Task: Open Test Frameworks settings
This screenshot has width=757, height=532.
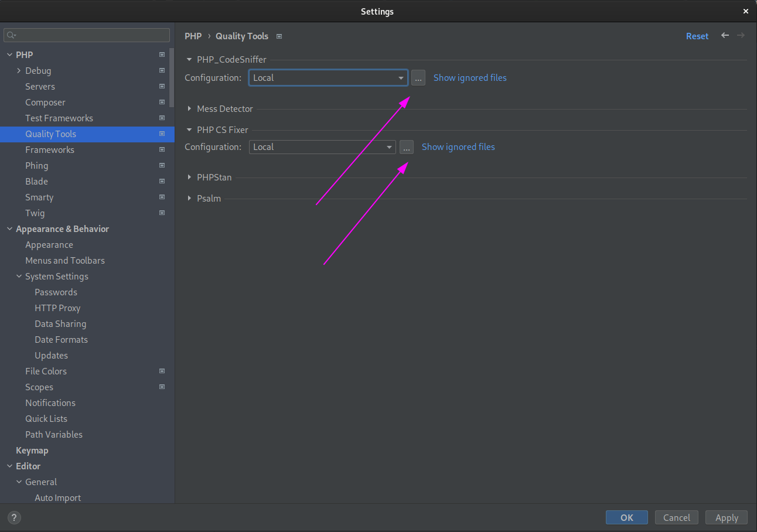Action: [59, 118]
